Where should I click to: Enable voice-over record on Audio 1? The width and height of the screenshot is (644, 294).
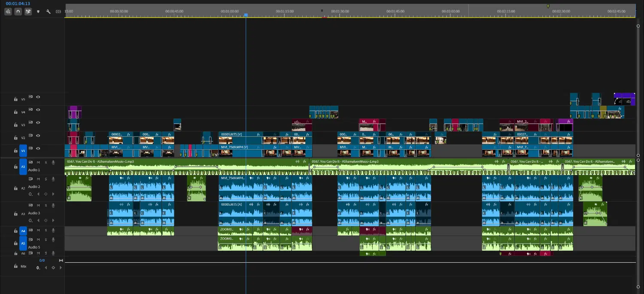coord(53,162)
